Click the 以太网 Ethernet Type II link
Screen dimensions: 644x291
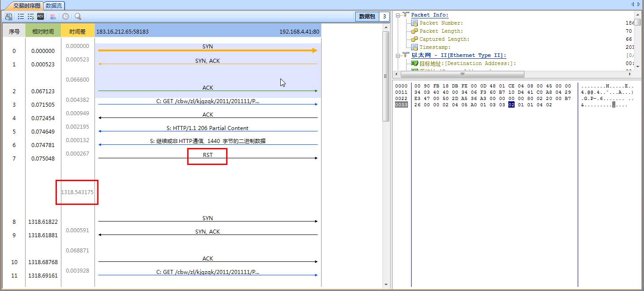click(x=459, y=55)
